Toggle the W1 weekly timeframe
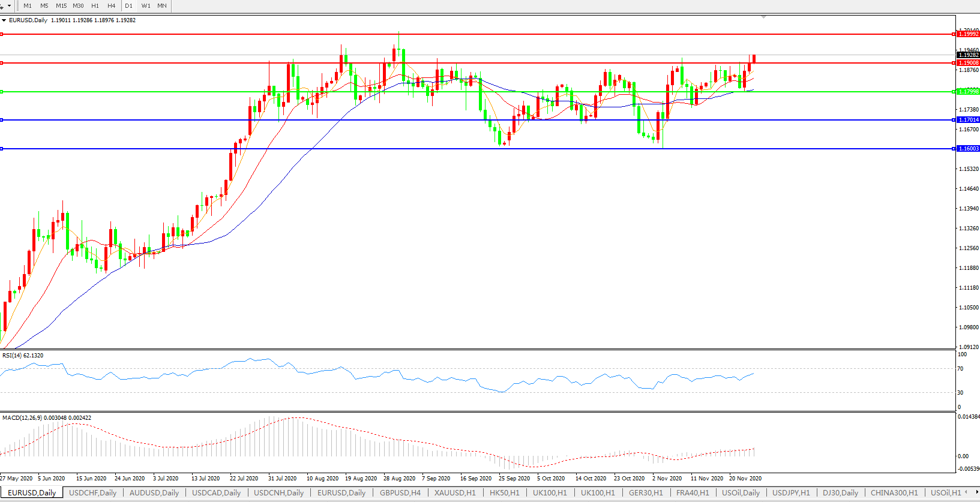Image resolution: width=980 pixels, height=502 pixels. pos(146,6)
